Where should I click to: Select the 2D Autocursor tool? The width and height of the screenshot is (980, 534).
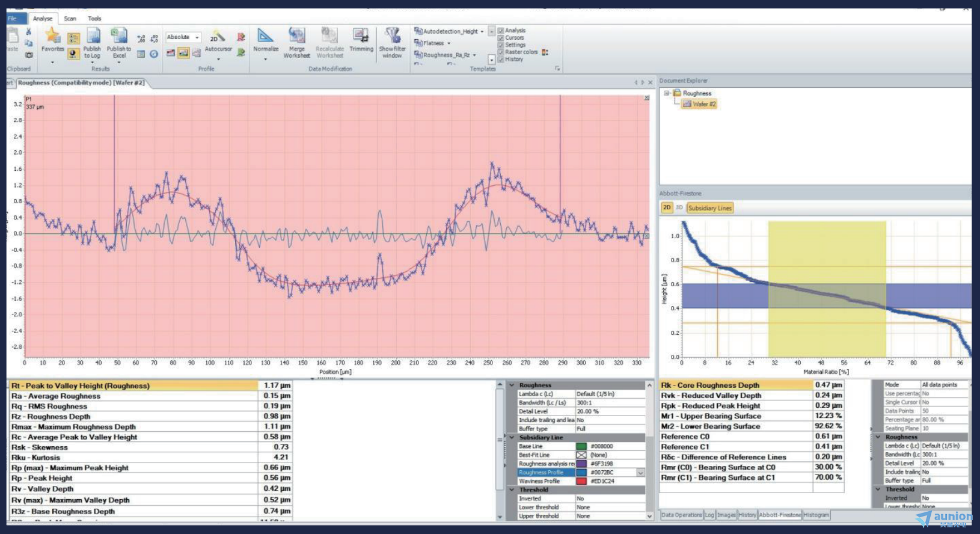(218, 38)
